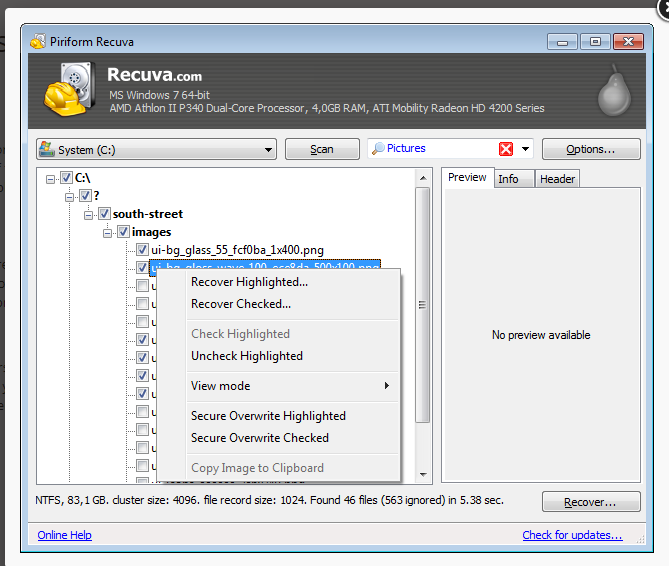
Task: Click the file list scrollbar thumb
Action: pyautogui.click(x=422, y=305)
